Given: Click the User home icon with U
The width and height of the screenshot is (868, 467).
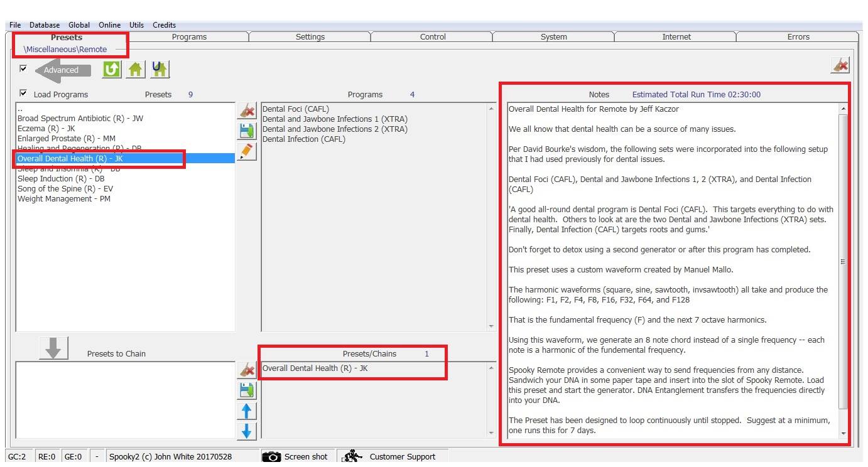Looking at the screenshot, I should pos(160,69).
